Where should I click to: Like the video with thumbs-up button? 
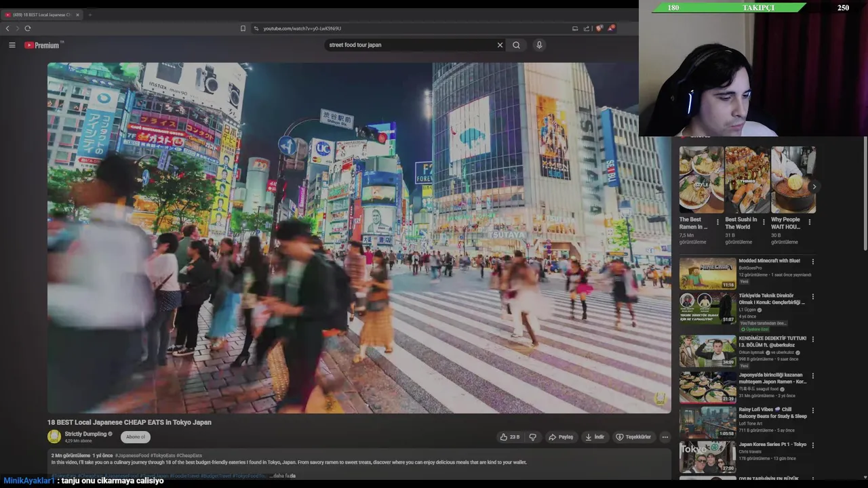pos(509,437)
